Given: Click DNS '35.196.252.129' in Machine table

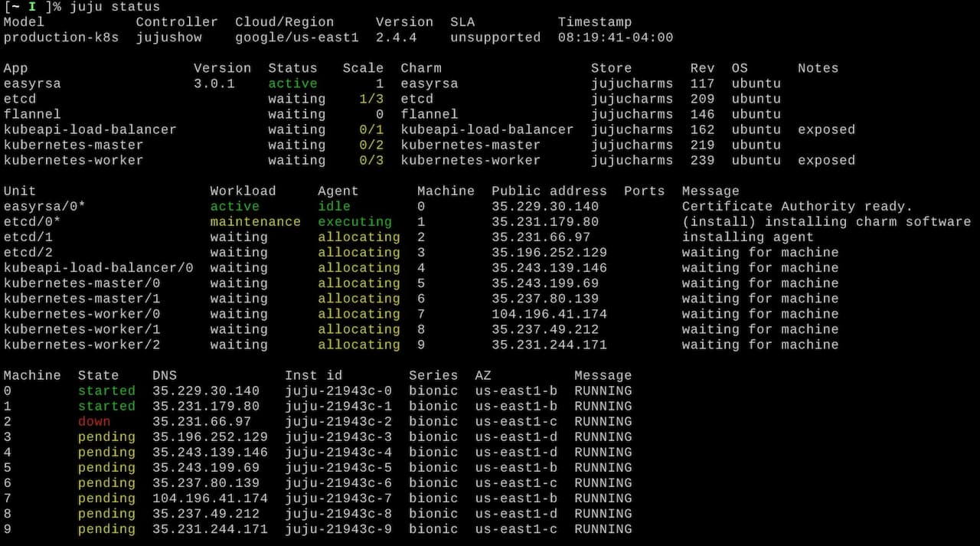Looking at the screenshot, I should coord(210,436).
